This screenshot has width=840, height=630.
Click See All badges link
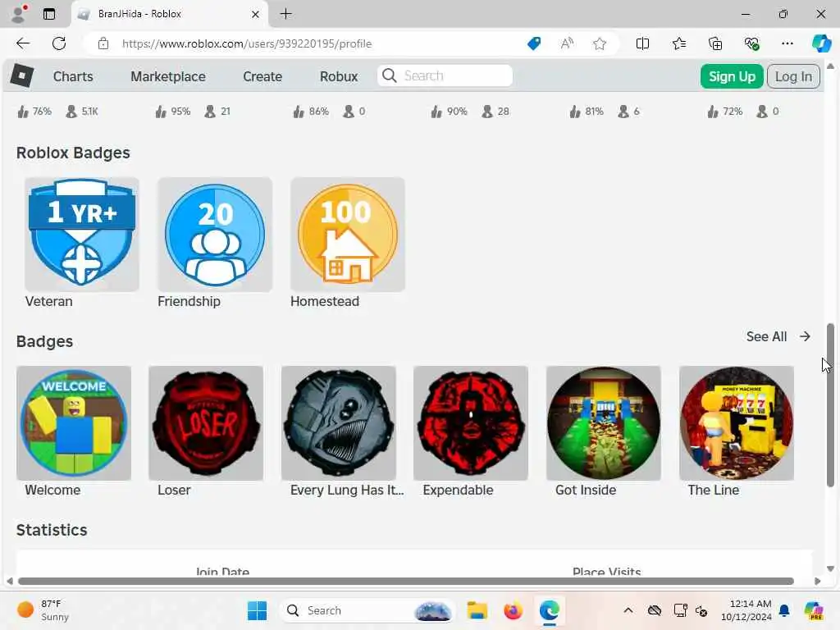778,336
